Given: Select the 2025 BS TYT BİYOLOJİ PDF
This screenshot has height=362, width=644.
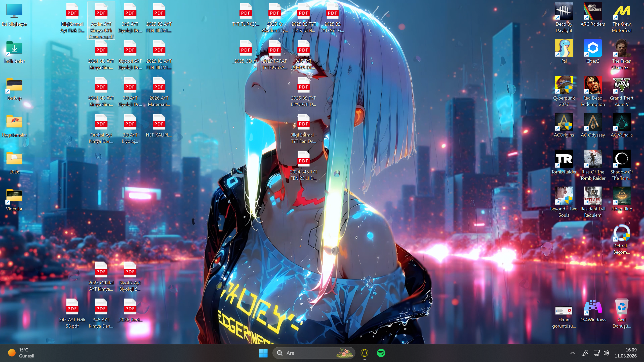Looking at the screenshot, I should (x=304, y=92).
